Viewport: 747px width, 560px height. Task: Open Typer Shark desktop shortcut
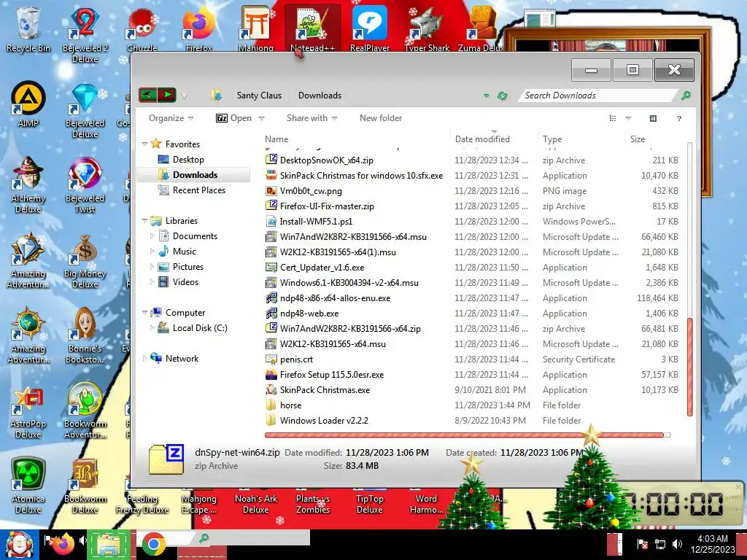427,28
